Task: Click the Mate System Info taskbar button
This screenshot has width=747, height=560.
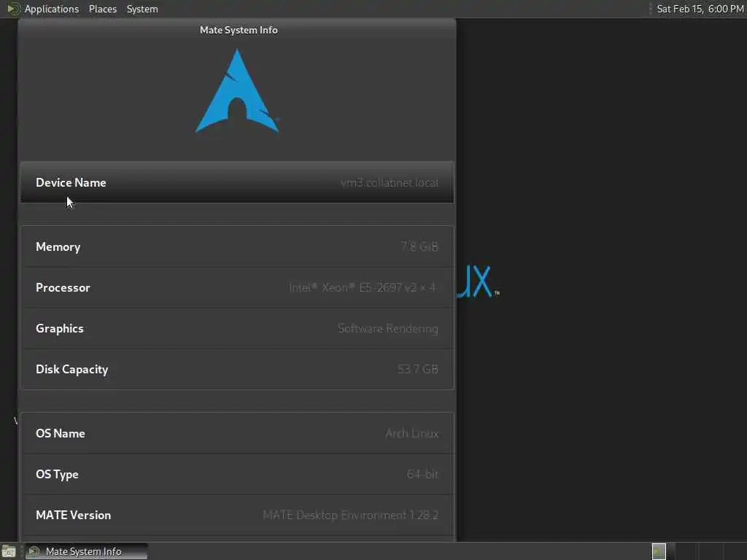Action: coord(86,551)
